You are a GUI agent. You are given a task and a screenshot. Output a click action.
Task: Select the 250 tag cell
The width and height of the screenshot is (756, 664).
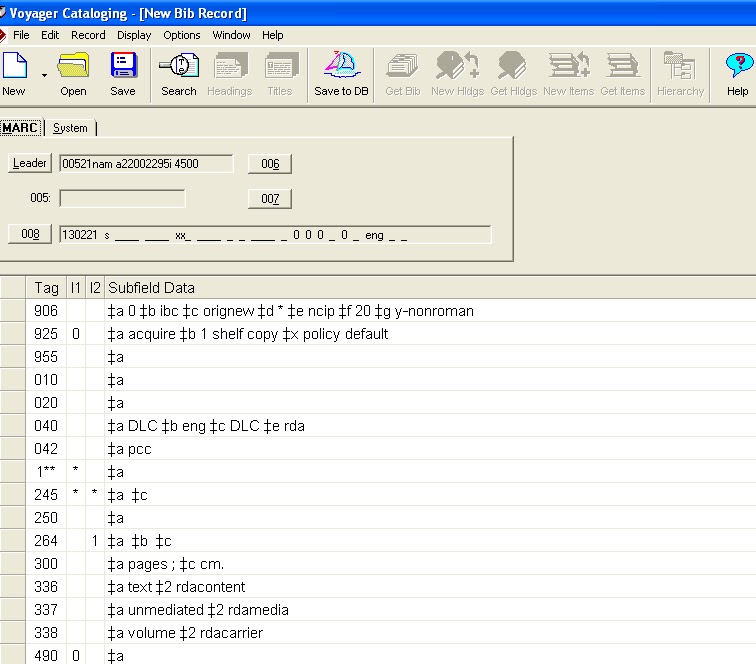46,518
